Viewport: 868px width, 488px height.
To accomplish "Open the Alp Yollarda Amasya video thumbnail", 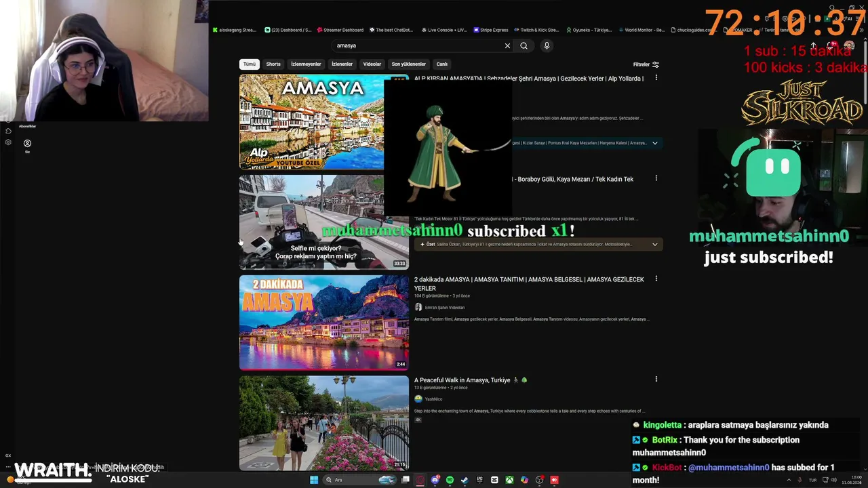I will click(311, 121).
